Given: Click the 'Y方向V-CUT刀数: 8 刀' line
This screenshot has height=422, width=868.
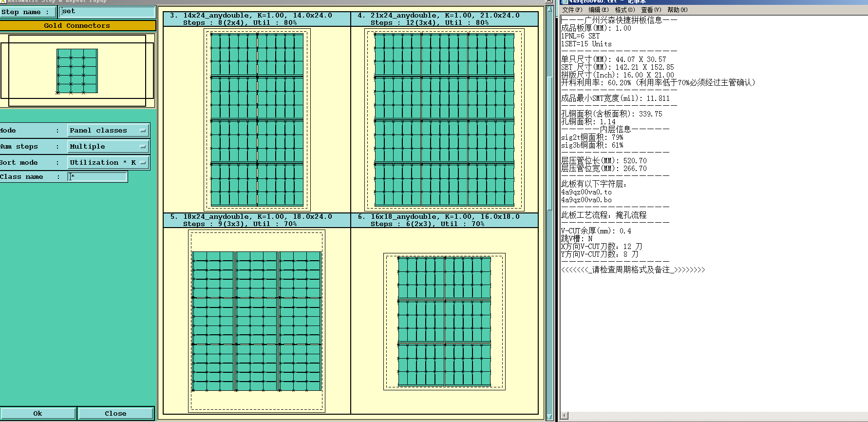Looking at the screenshot, I should (x=600, y=254).
